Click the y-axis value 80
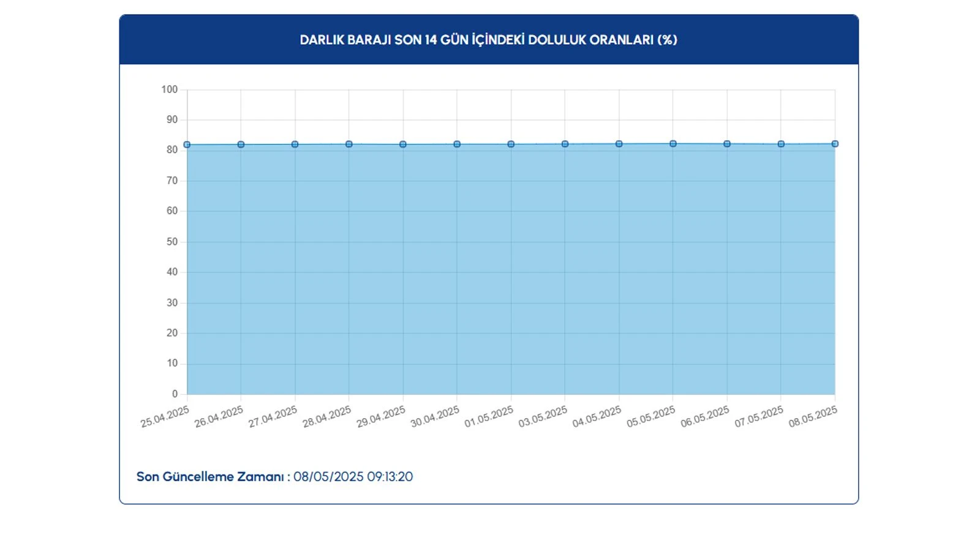The height and width of the screenshot is (551, 980). (172, 150)
